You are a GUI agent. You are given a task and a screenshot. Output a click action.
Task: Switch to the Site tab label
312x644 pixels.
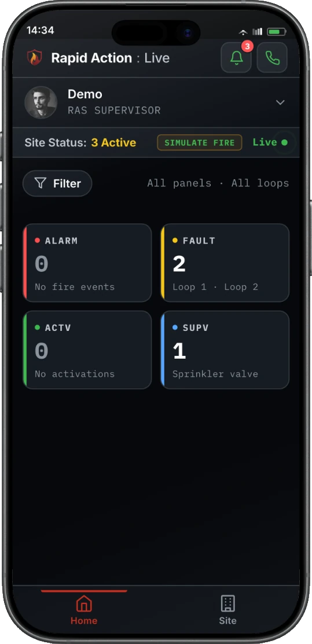click(x=227, y=620)
